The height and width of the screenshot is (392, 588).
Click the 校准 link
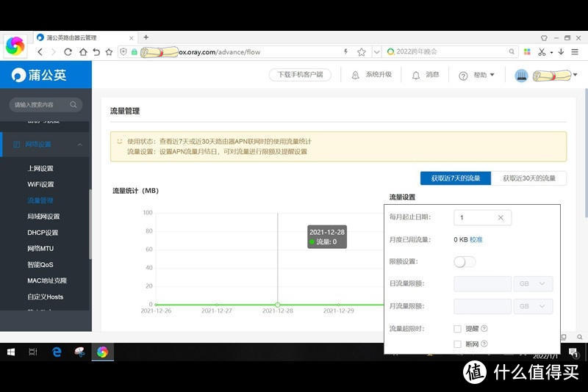pos(476,239)
